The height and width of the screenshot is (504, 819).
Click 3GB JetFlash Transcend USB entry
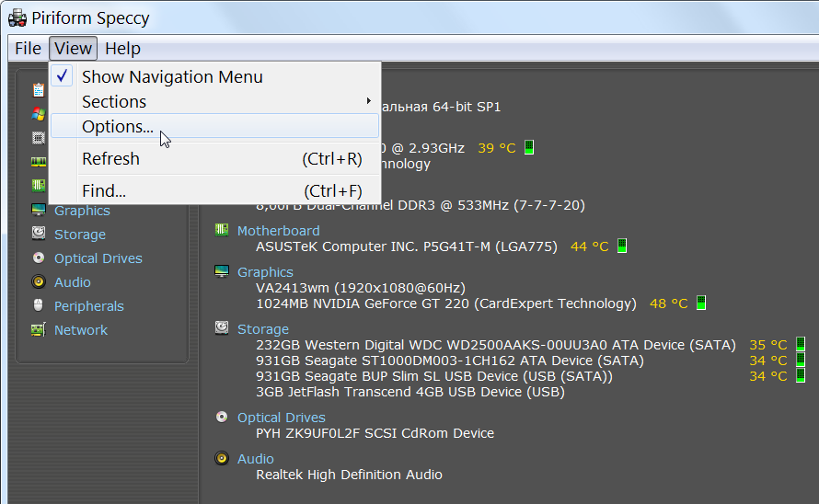coord(410,392)
